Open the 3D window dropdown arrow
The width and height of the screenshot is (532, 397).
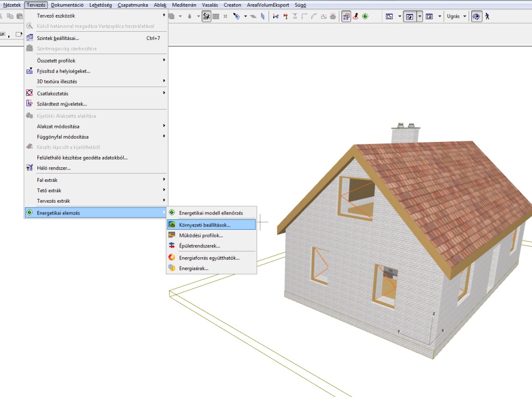(x=420, y=16)
